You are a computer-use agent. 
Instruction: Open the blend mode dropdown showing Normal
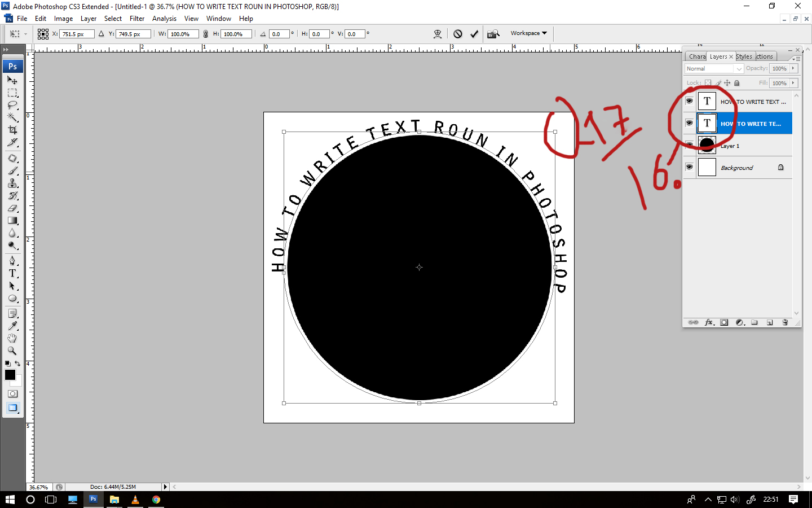tap(712, 68)
